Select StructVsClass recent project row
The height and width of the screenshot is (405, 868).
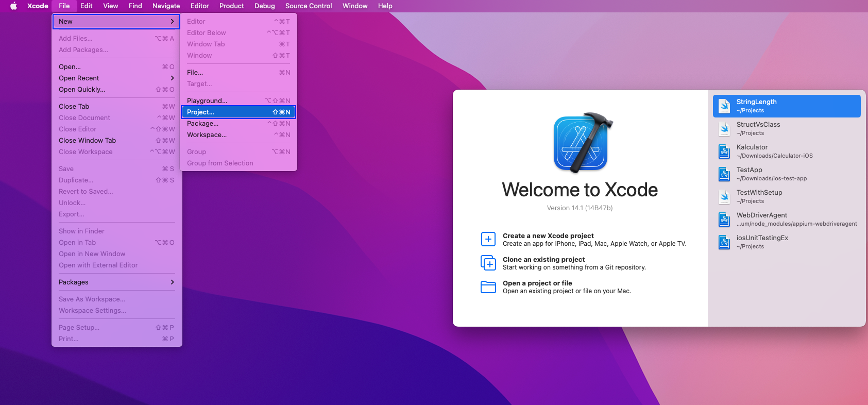click(x=787, y=129)
